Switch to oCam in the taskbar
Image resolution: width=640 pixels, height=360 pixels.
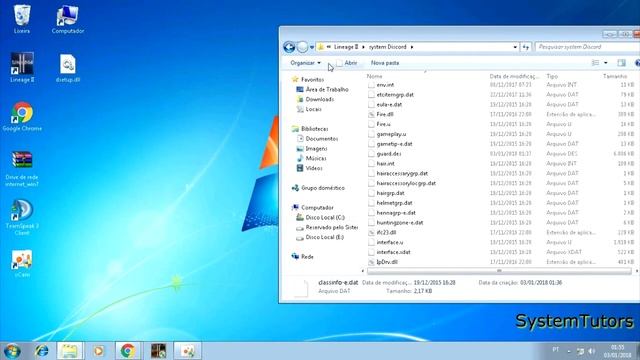pyautogui.click(x=187, y=351)
